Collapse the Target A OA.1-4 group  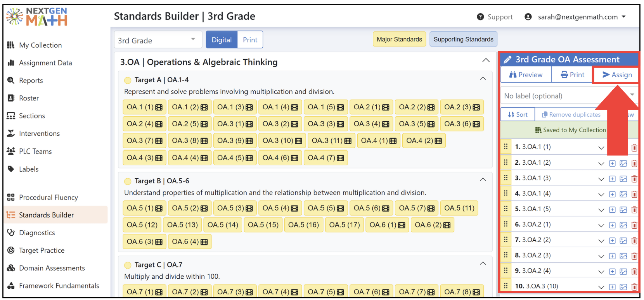click(x=483, y=78)
